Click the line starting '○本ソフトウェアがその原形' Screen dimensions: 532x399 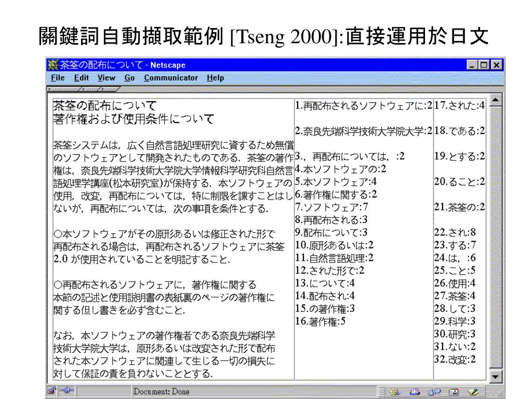tap(164, 234)
